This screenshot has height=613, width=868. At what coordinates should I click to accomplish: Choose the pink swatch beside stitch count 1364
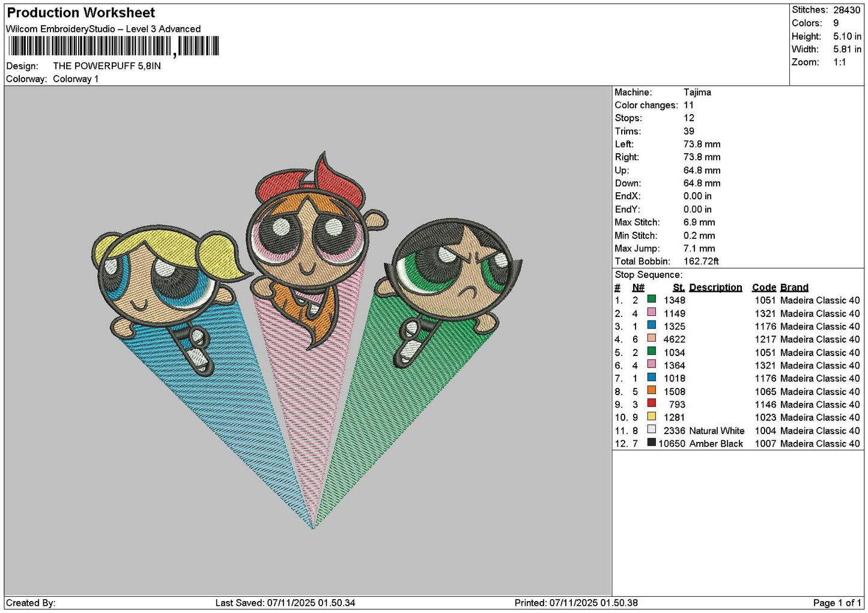[651, 364]
